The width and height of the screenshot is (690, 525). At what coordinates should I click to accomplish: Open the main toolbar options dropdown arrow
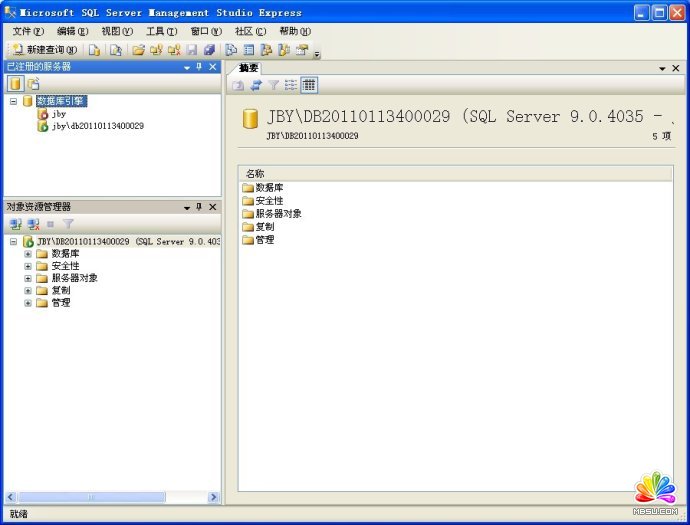(317, 54)
